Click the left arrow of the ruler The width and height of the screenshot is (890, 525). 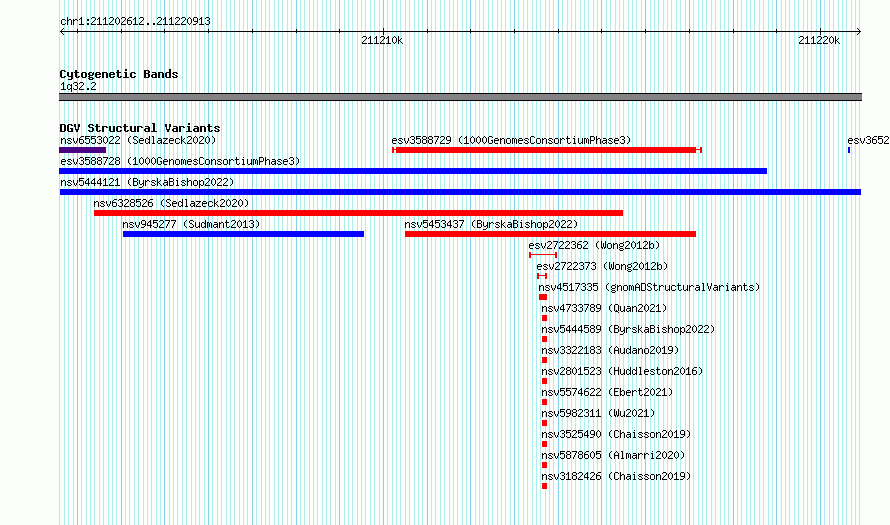(62, 31)
